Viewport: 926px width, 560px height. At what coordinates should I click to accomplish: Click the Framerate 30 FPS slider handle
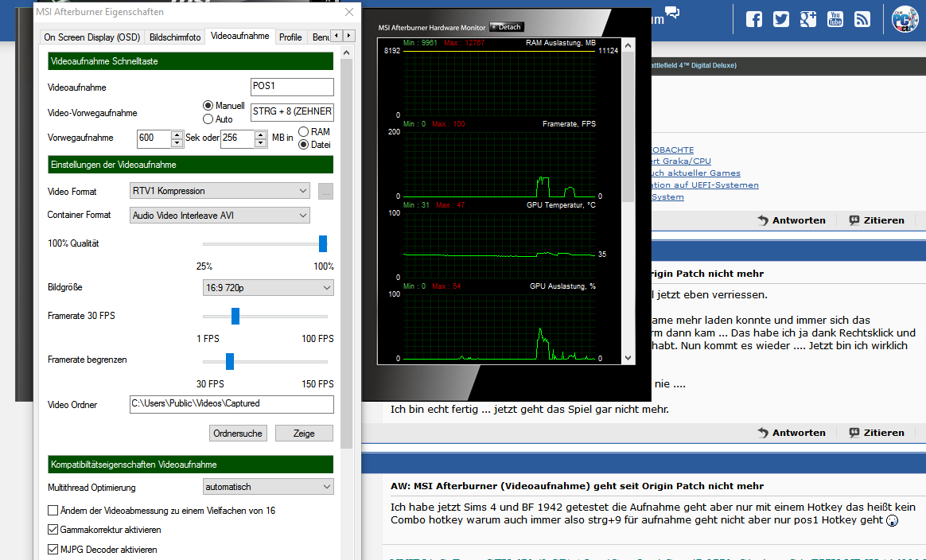(x=235, y=316)
